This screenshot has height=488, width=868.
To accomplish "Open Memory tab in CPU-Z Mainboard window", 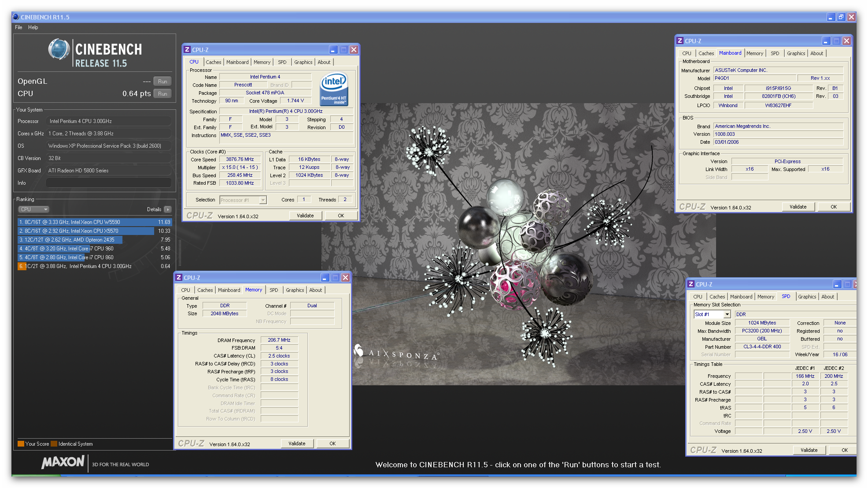I will click(x=755, y=53).
